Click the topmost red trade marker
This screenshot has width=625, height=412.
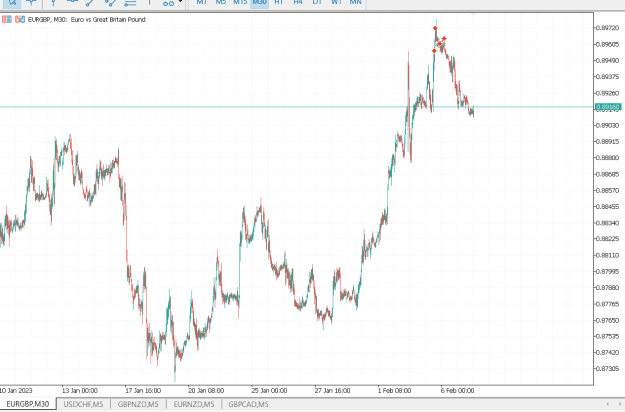435,28
